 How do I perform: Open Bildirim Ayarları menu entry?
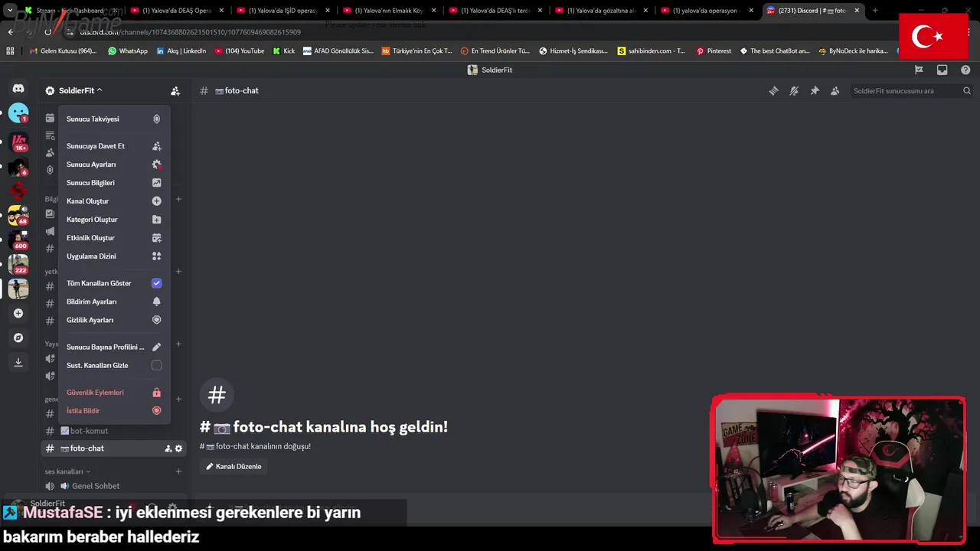click(114, 302)
